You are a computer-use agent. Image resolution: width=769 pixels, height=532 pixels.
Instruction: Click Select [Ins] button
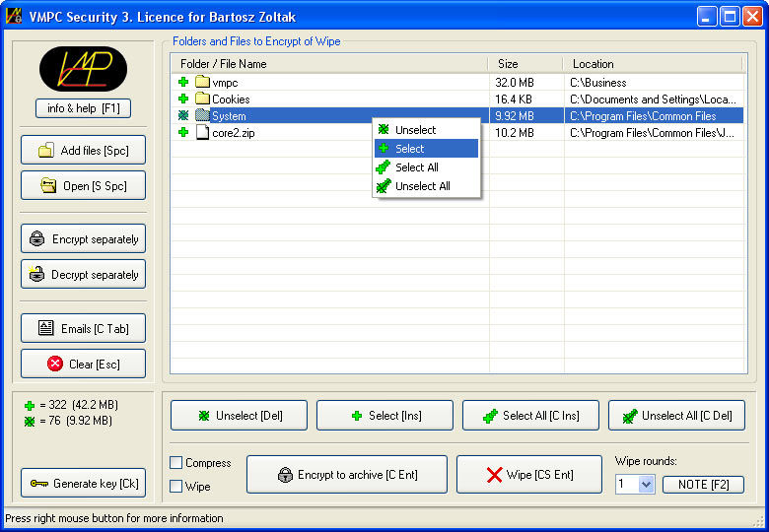click(x=384, y=416)
